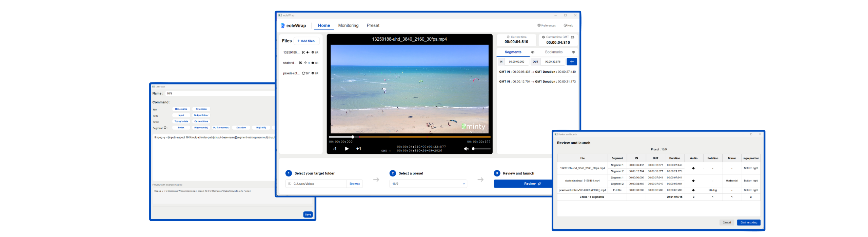Click Start encoding in Review window
Viewport: 868px width, 237px height.
coord(749,223)
